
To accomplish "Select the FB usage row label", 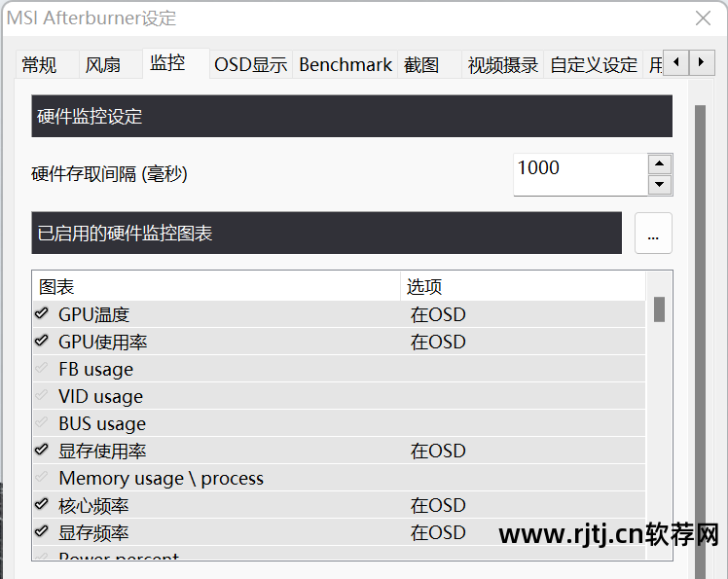I will [x=95, y=370].
